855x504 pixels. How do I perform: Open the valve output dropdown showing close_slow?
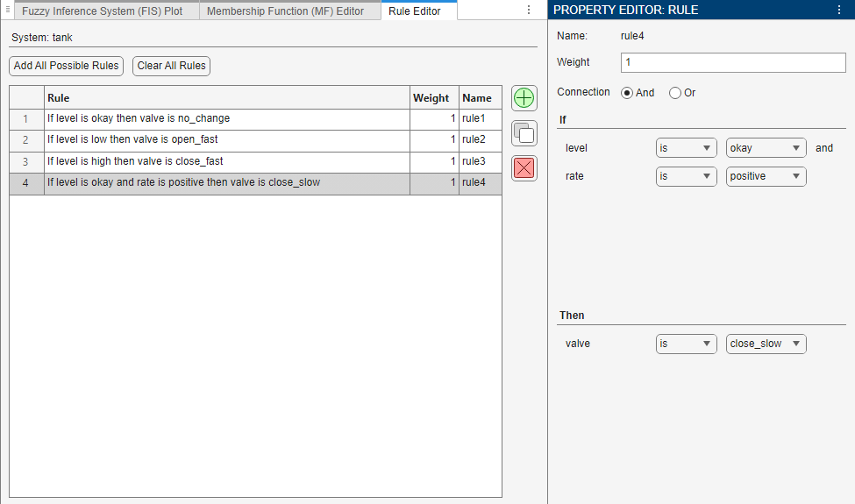(x=766, y=344)
